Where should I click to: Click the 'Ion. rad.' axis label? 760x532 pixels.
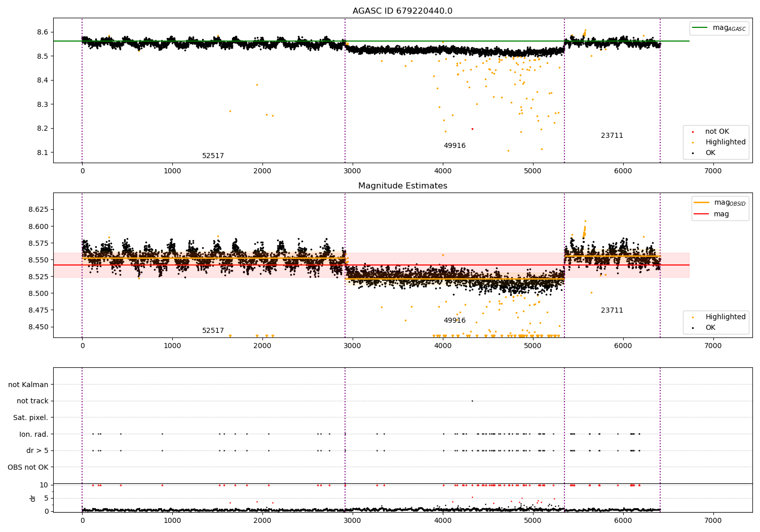[34, 434]
